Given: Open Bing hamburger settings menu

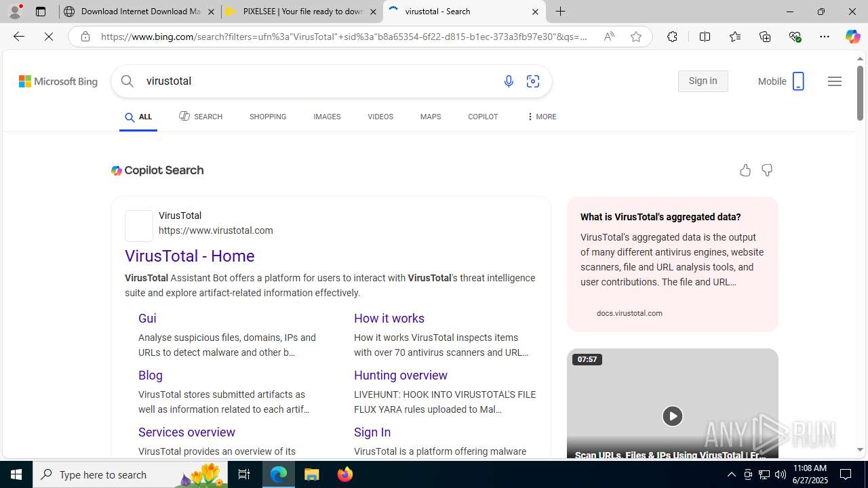Looking at the screenshot, I should pyautogui.click(x=835, y=81).
